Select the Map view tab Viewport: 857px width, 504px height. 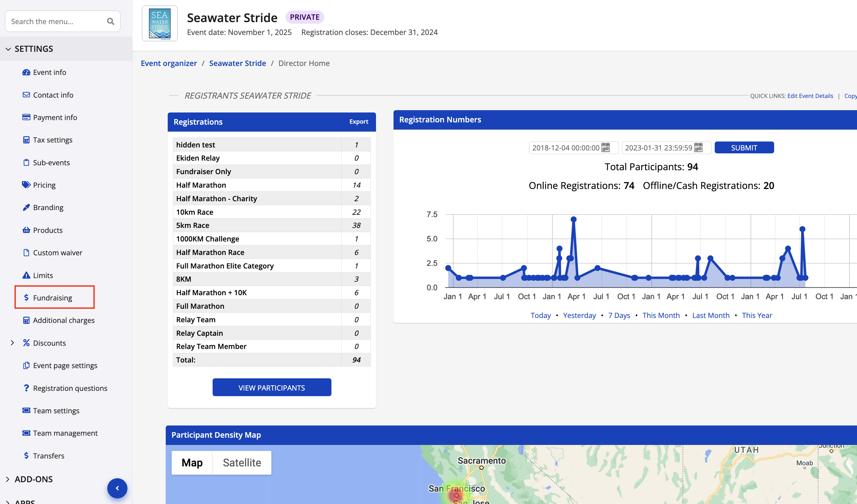pos(192,462)
